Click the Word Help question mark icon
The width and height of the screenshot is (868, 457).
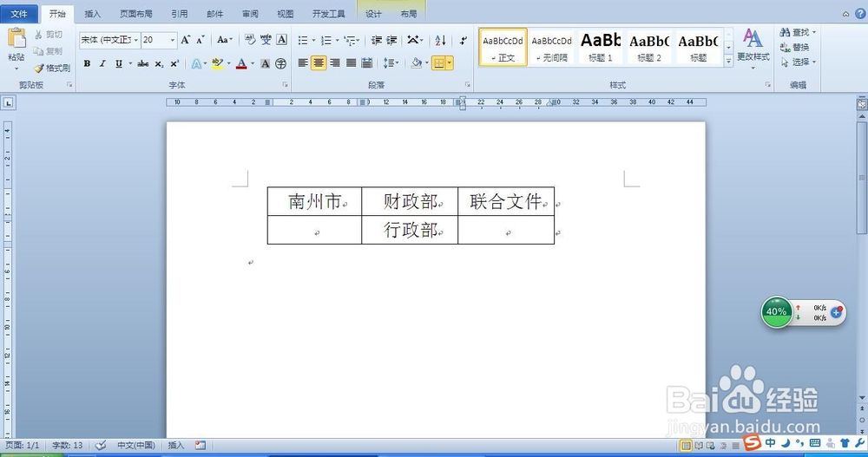tap(860, 14)
